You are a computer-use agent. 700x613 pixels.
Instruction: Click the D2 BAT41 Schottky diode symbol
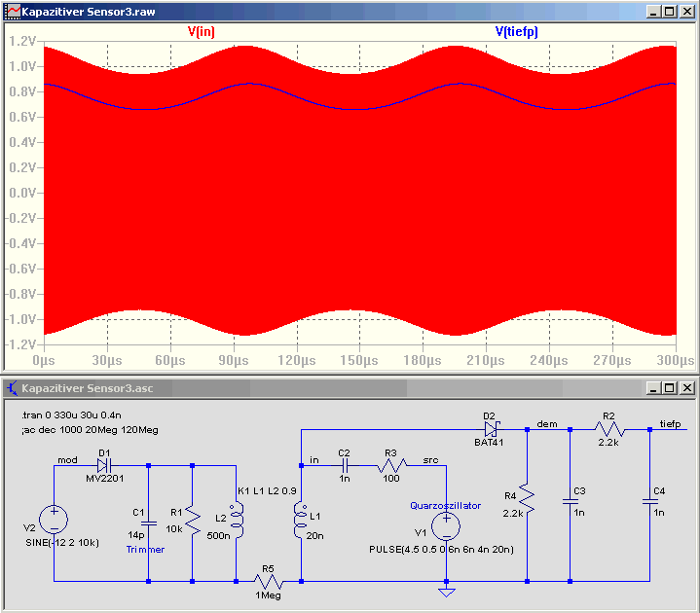pyautogui.click(x=492, y=430)
